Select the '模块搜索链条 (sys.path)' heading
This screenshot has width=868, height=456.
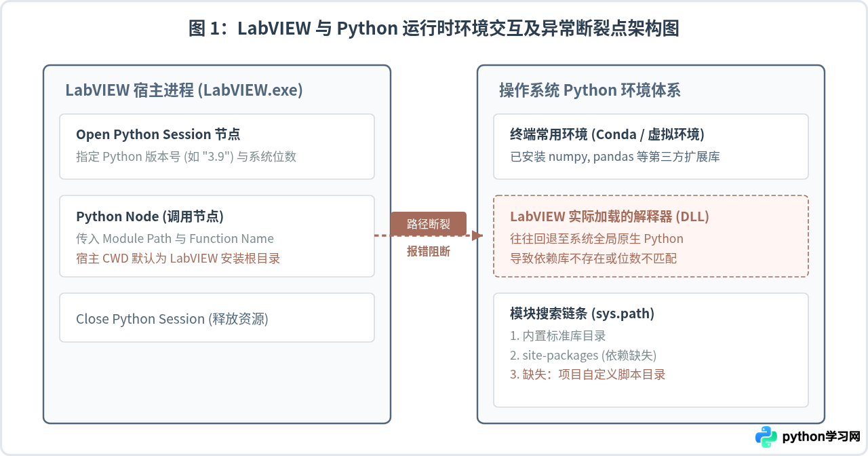tap(582, 313)
